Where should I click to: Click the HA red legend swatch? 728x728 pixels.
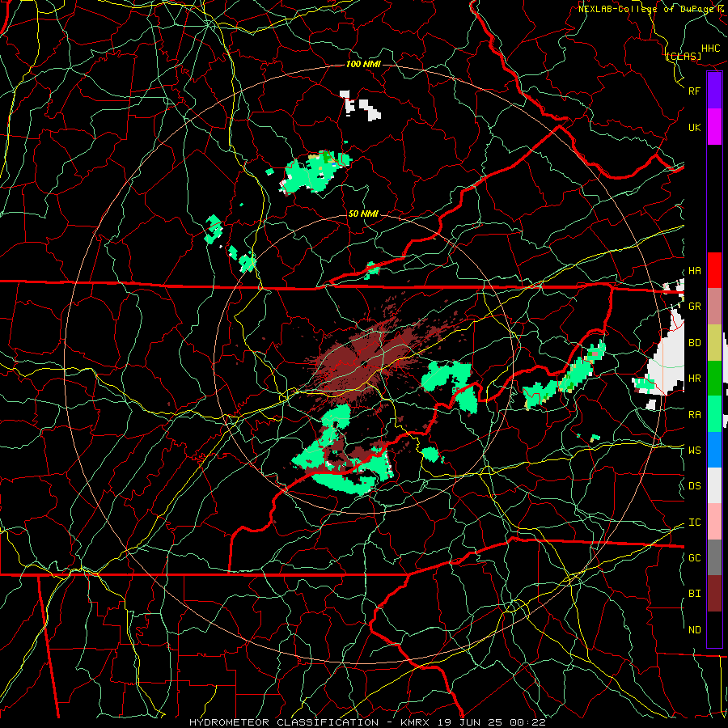[x=714, y=270]
